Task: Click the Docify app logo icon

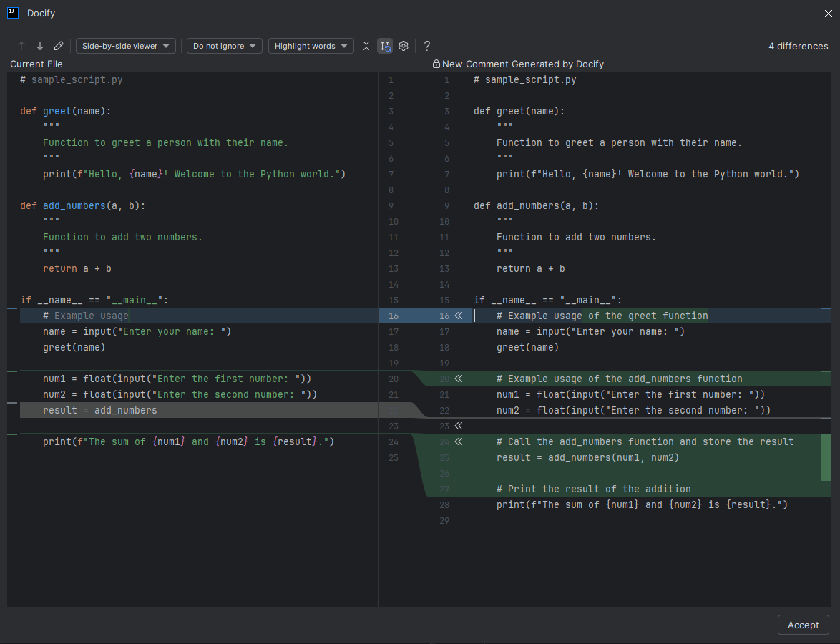Action: coord(13,13)
